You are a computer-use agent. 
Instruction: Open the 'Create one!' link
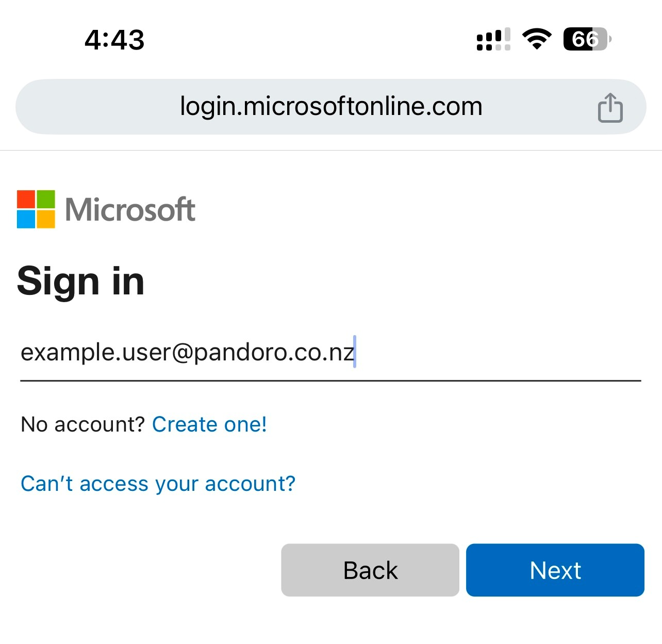coord(209,424)
